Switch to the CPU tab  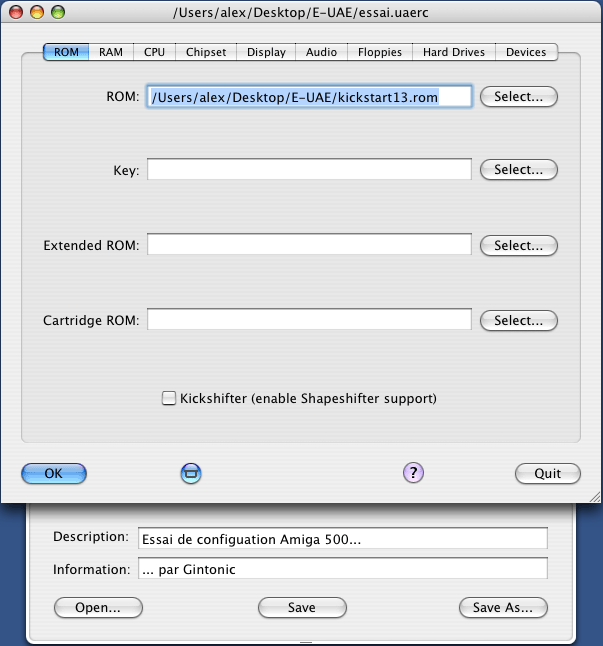[154, 52]
